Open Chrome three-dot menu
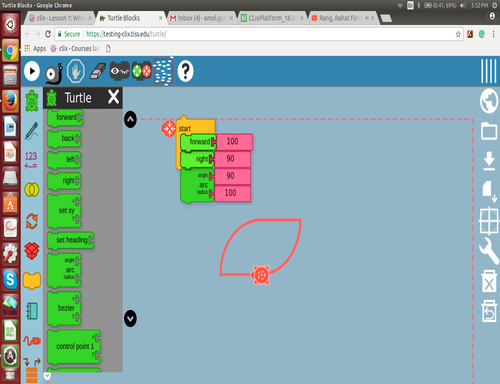500x384 pixels. pyautogui.click(x=493, y=34)
